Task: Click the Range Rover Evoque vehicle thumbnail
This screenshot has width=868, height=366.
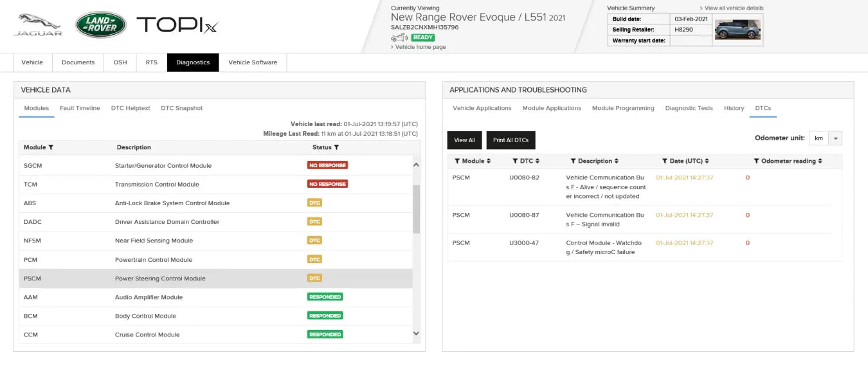Action: [737, 30]
